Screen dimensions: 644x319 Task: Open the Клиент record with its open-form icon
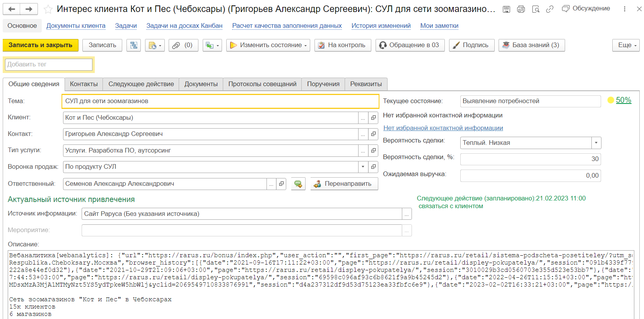373,118
